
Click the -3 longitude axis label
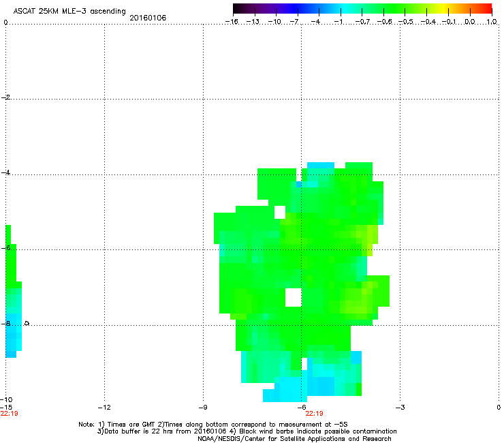400,408
